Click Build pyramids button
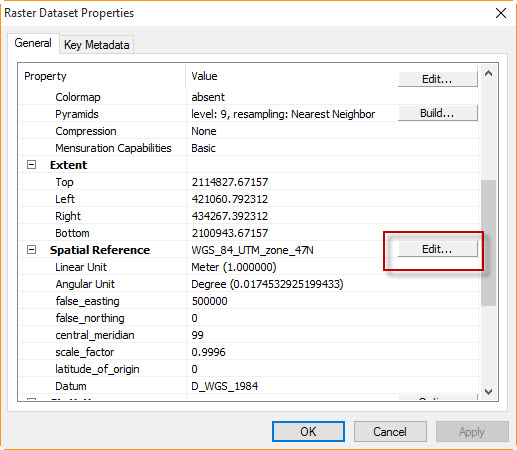The image size is (517, 450). pos(437,113)
